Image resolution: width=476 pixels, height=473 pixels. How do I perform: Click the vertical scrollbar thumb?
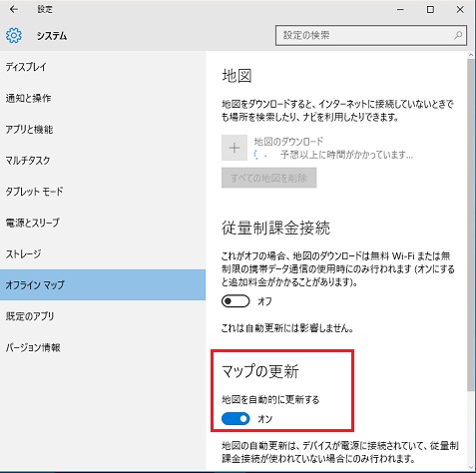click(x=471, y=226)
